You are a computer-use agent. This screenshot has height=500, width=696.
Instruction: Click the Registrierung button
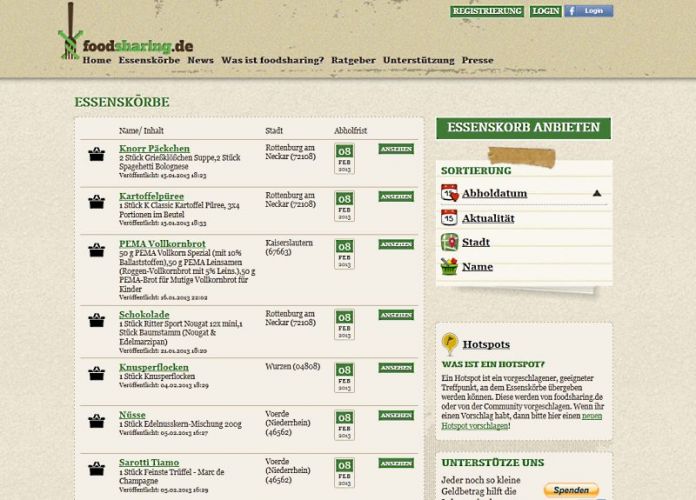[487, 11]
